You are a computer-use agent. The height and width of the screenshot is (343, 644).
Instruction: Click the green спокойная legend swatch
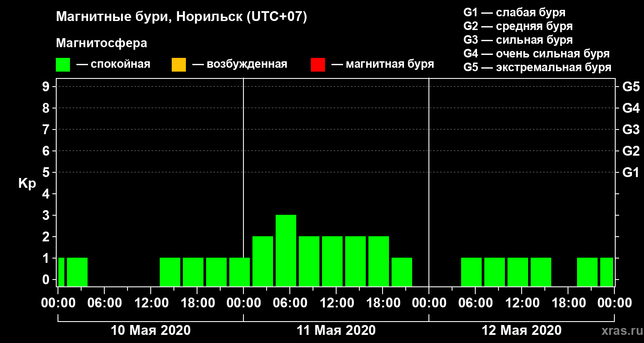click(x=63, y=65)
